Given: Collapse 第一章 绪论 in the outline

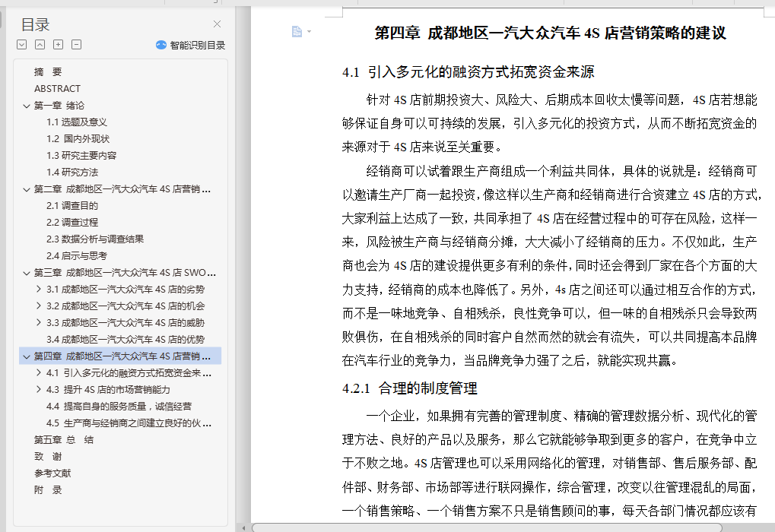Looking at the screenshot, I should [x=27, y=106].
